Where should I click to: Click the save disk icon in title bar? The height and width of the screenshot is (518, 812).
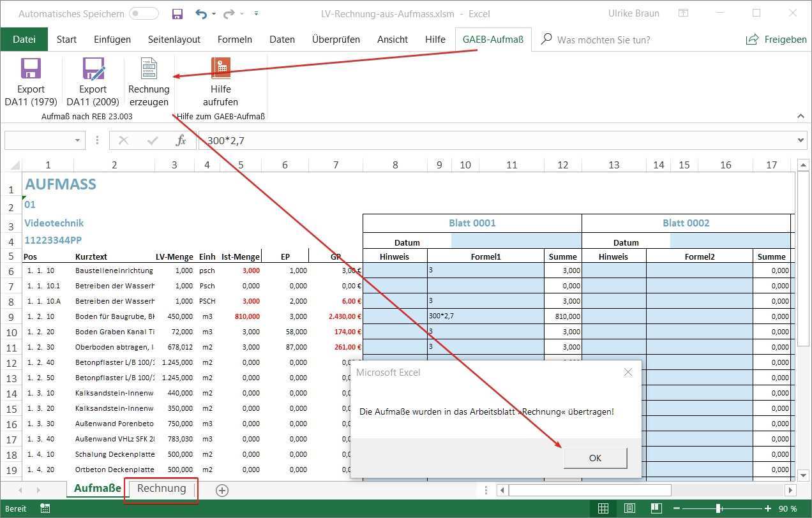[177, 13]
